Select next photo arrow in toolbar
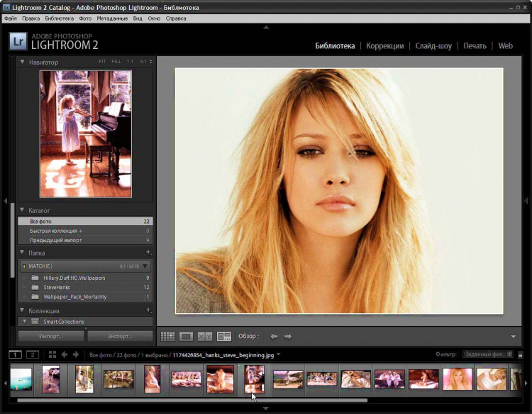This screenshot has width=532, height=414. click(288, 336)
